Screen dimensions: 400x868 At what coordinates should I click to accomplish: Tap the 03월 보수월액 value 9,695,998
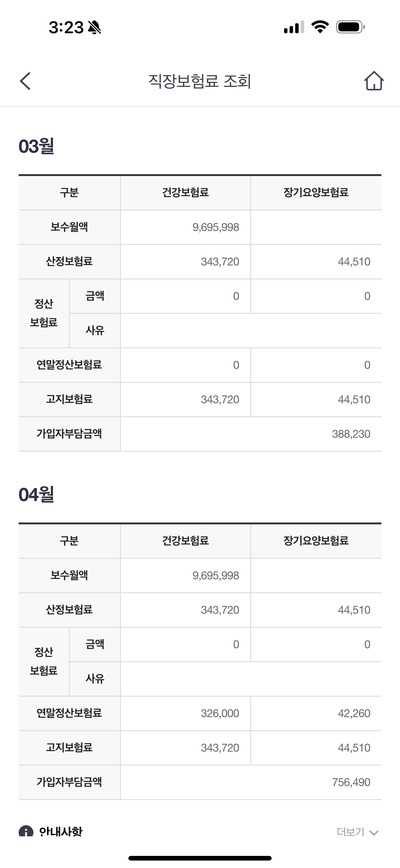coord(216,228)
